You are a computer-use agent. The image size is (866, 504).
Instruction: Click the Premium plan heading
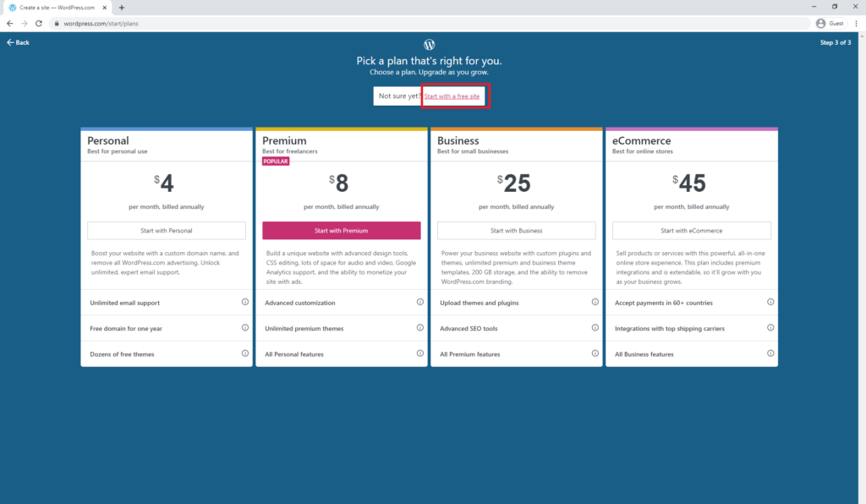(284, 140)
